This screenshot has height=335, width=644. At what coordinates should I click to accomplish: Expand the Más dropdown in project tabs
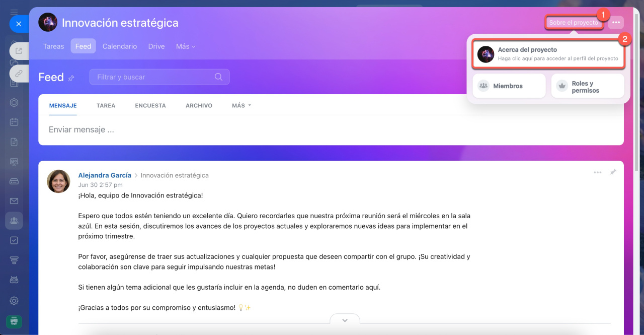[186, 46]
